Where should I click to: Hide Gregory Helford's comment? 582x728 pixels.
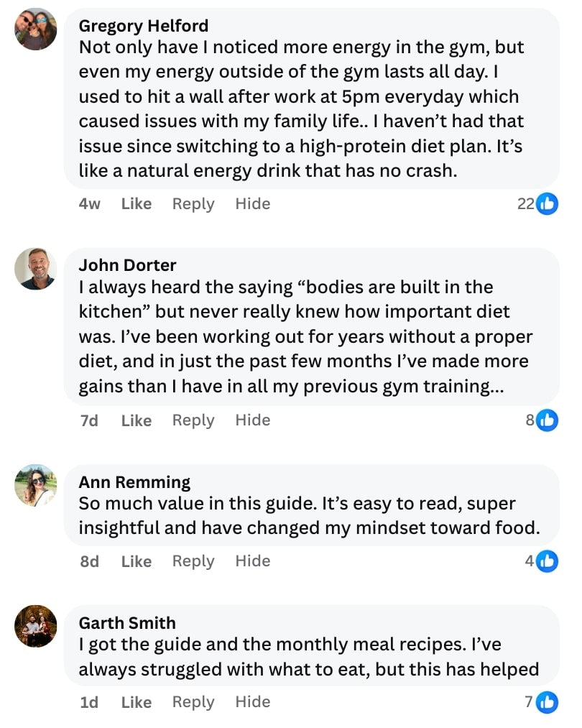point(253,204)
